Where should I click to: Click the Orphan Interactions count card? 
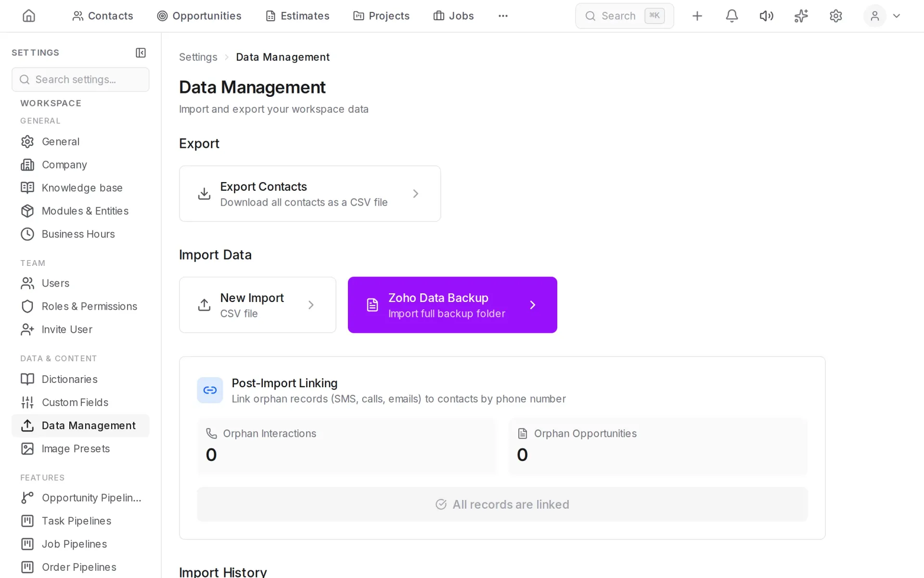[346, 447]
